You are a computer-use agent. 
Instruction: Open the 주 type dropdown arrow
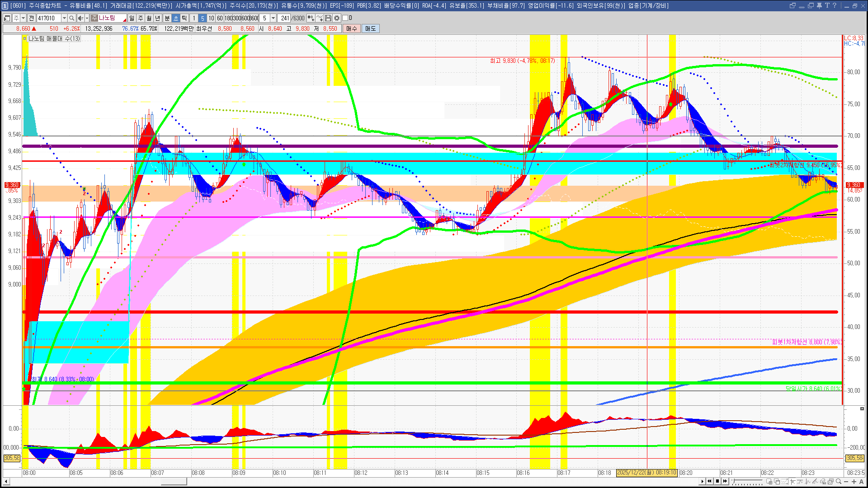[x=23, y=18]
